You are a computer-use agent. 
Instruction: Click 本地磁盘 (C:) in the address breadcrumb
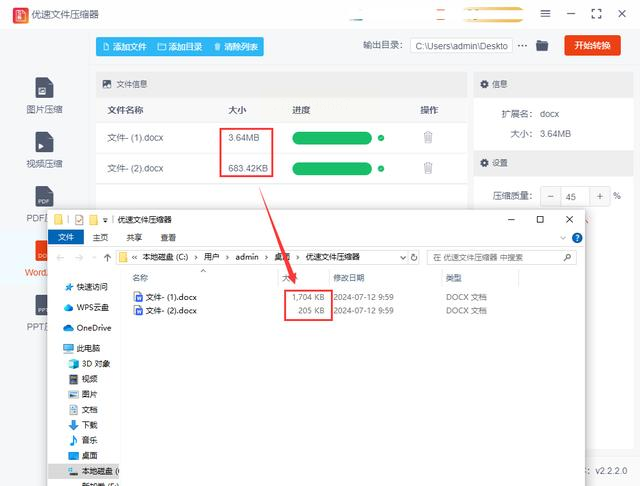click(x=165, y=257)
